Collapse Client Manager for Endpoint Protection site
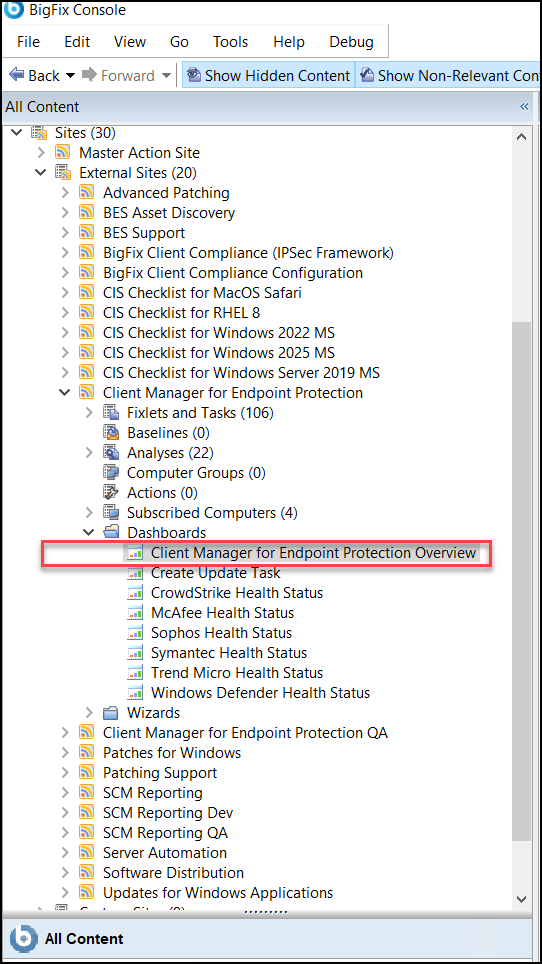 65,392
